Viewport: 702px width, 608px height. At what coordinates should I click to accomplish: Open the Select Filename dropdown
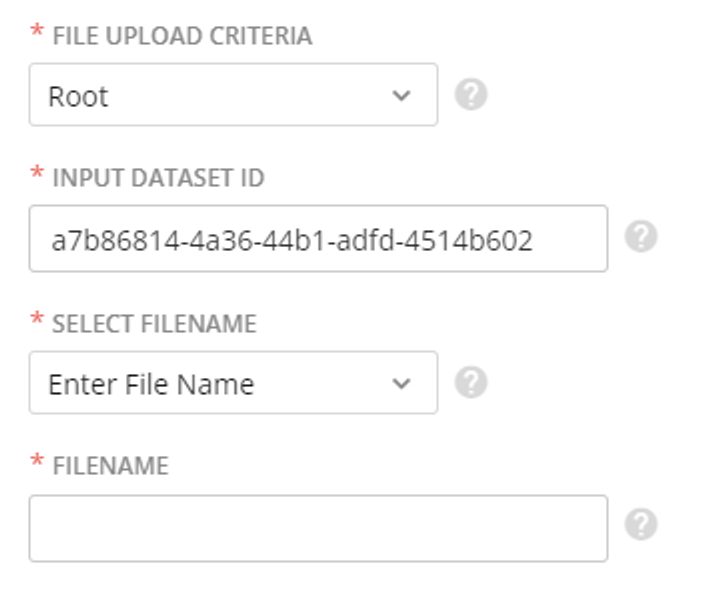pyautogui.click(x=233, y=382)
